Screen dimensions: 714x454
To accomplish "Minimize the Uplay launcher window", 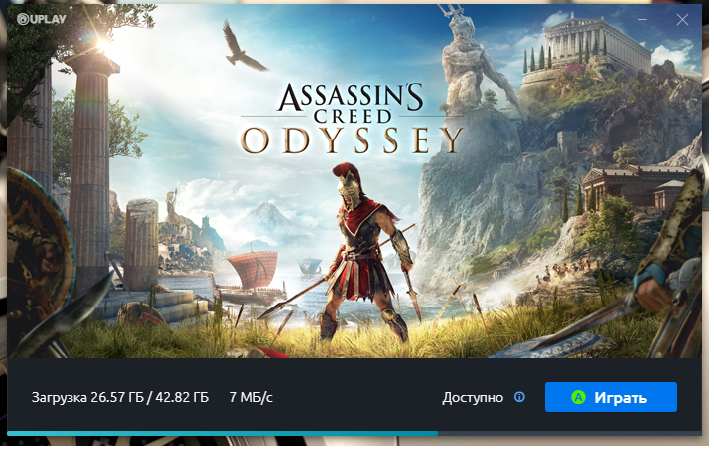I will pos(642,20).
